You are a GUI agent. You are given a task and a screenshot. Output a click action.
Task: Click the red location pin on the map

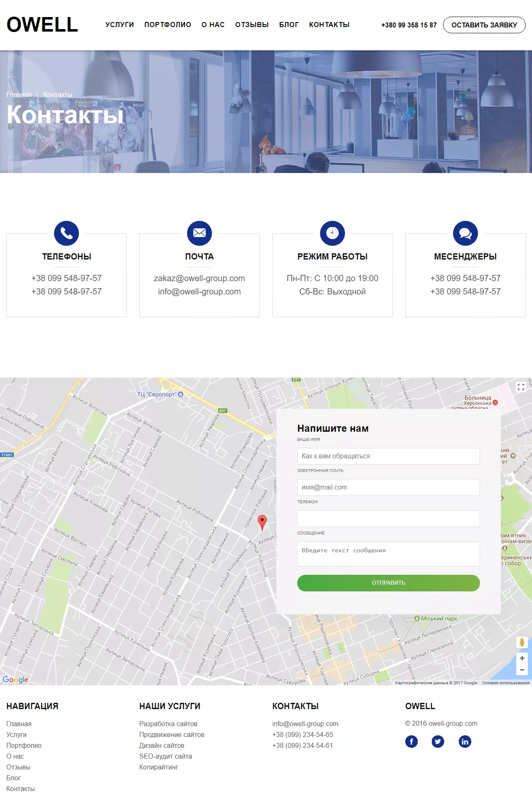pos(262,522)
